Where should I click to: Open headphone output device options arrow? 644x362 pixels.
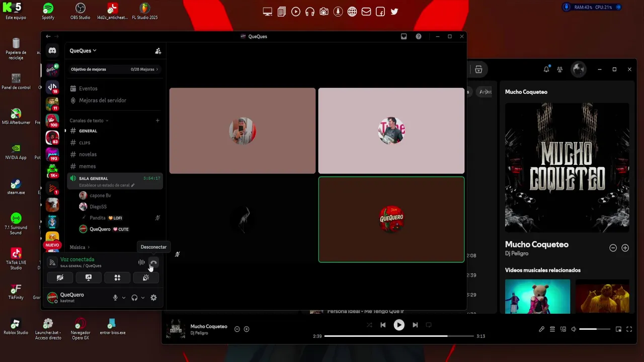143,298
